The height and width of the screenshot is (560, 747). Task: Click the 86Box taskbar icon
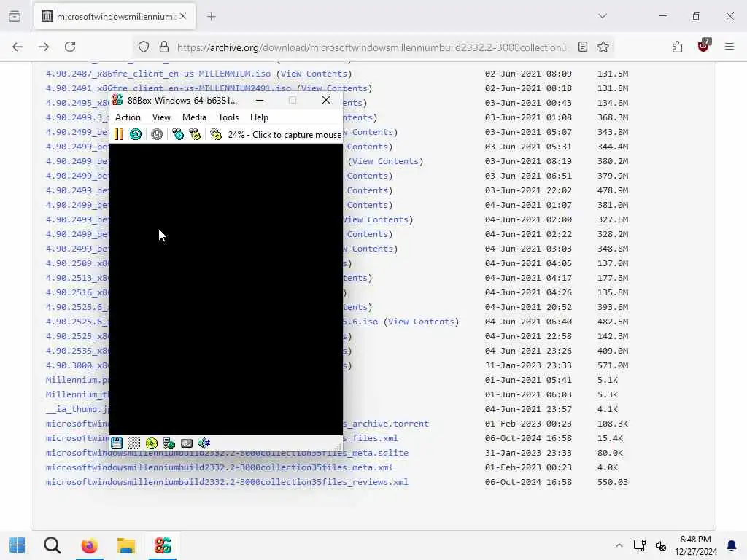(x=163, y=545)
